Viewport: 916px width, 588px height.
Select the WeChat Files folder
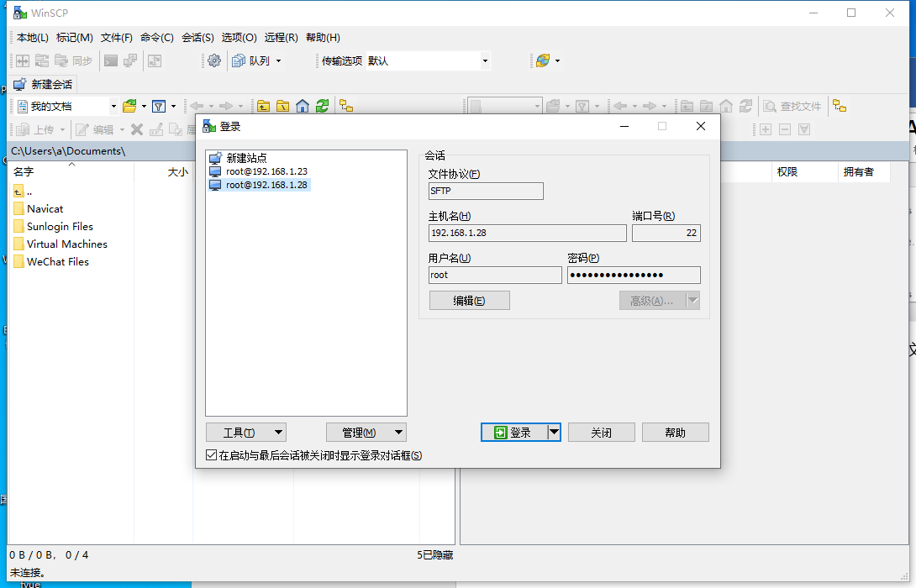click(x=51, y=261)
